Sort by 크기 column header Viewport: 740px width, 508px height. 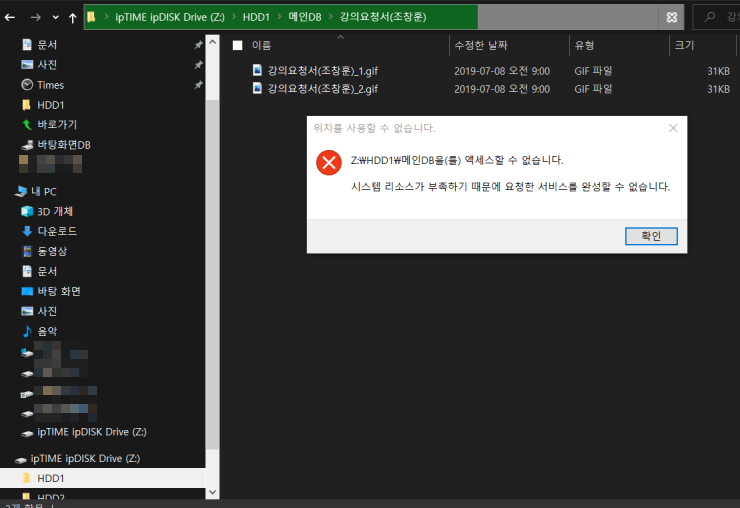[x=684, y=45]
